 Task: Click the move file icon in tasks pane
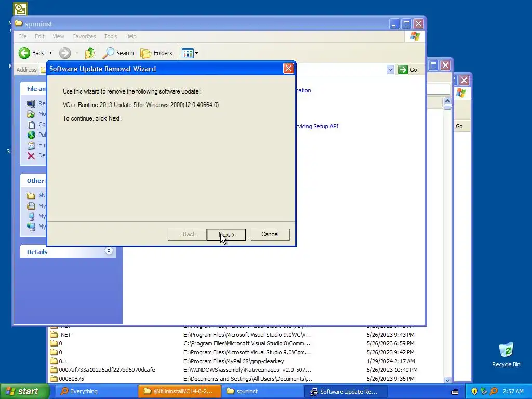point(31,114)
